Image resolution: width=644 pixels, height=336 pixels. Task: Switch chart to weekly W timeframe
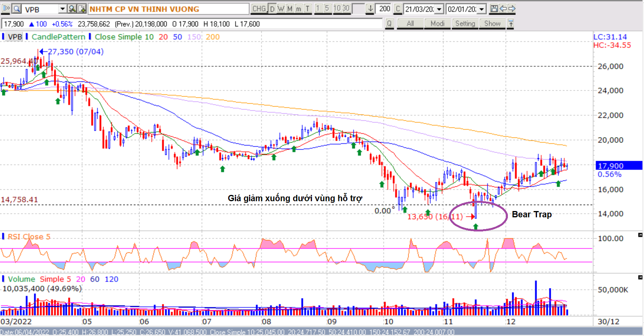(281, 9)
